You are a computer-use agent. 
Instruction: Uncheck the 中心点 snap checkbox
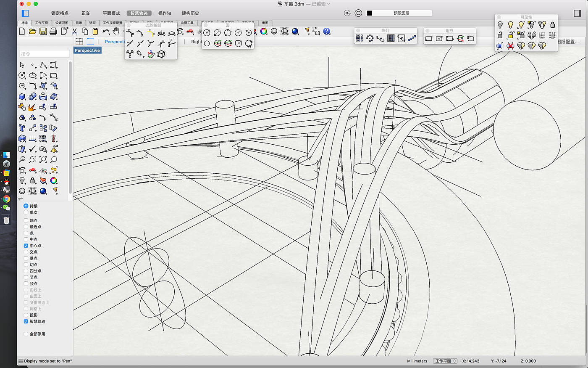(26, 246)
